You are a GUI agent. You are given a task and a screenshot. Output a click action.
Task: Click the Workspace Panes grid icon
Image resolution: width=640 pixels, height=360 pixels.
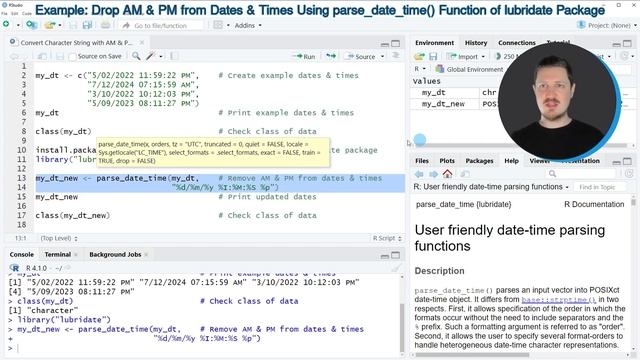[x=218, y=25]
